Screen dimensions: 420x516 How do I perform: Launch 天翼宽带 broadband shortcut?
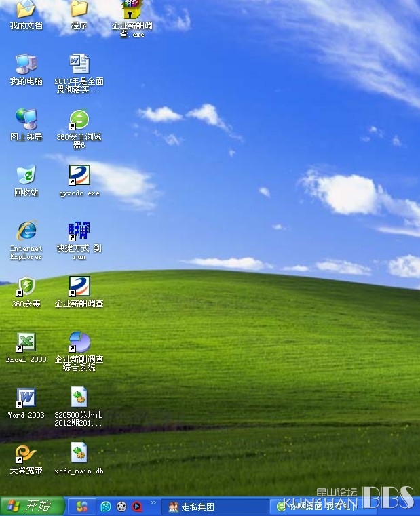click(26, 454)
